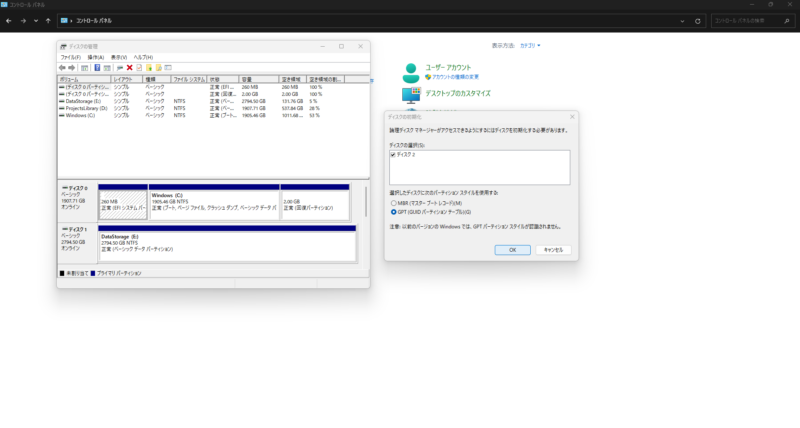Click the Control Panel up arrow button

[48, 21]
